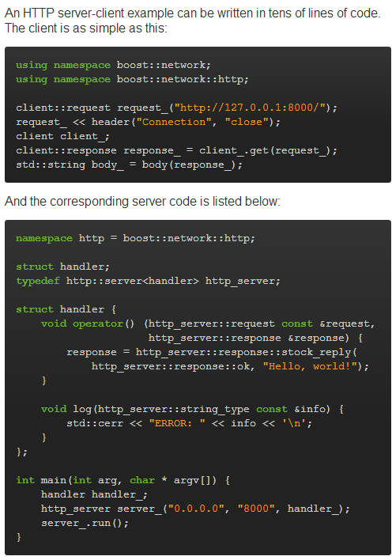
Task: Click "client_.get(request_)" call
Action: 264,151
